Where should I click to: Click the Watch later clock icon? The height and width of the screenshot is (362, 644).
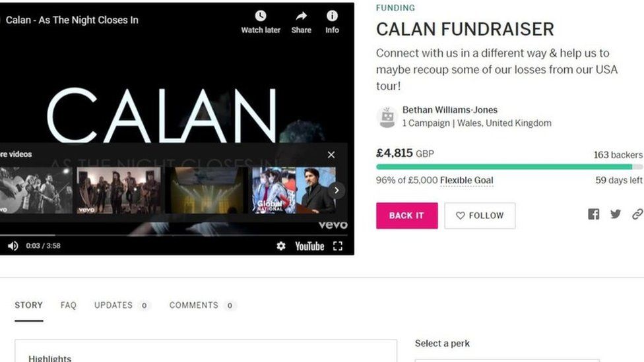pos(261,16)
